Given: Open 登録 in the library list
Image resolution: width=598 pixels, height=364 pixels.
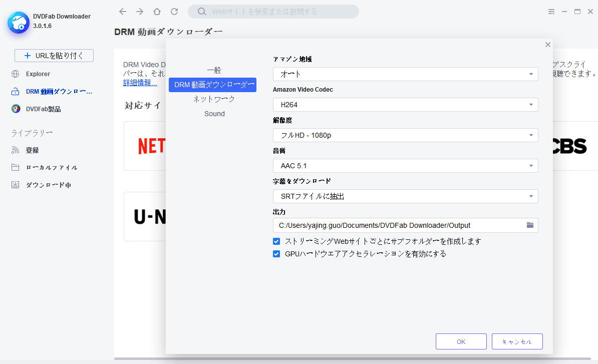Looking at the screenshot, I should (32, 150).
